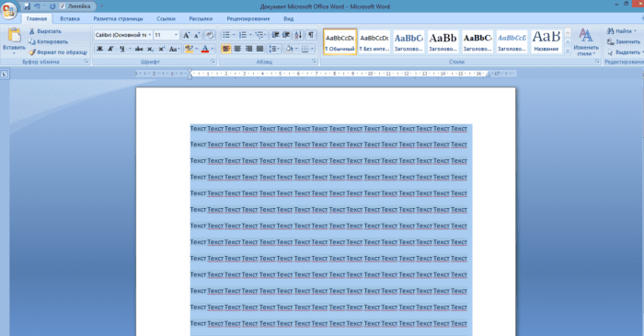Click the sort A-Z icon
Screen dimensions: 644x336
click(x=298, y=35)
